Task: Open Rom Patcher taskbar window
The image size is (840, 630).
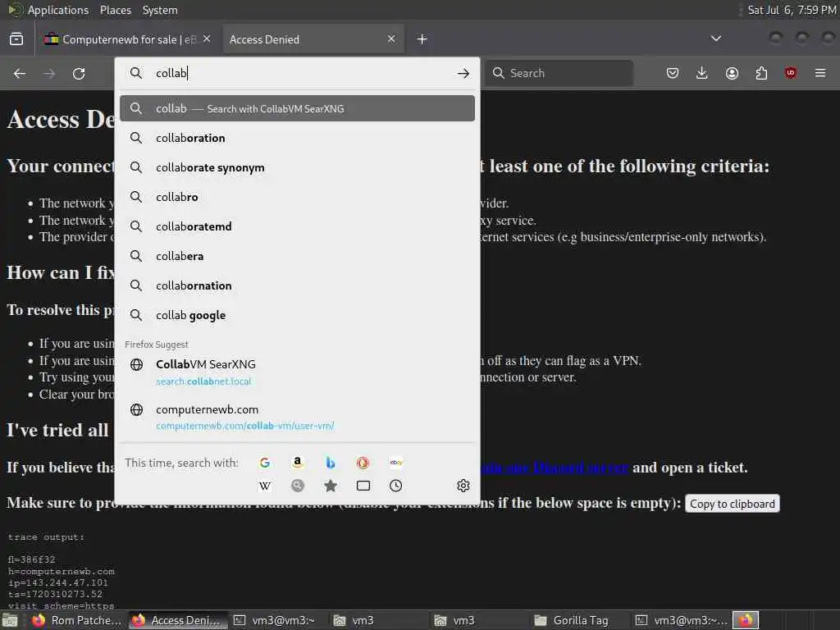Action: (76, 620)
